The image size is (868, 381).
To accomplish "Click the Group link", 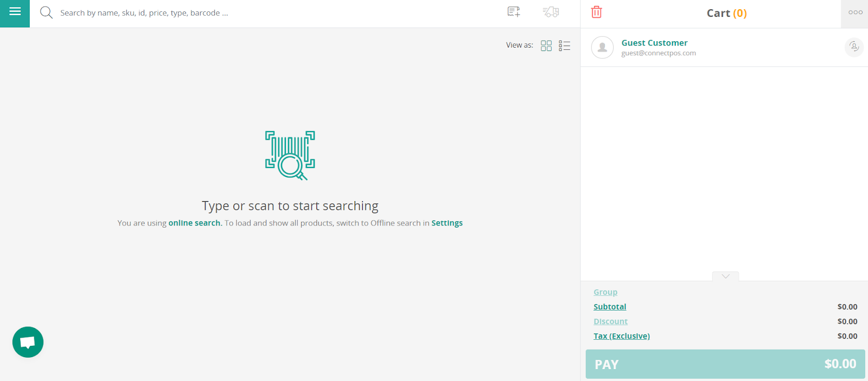I will coord(605,292).
